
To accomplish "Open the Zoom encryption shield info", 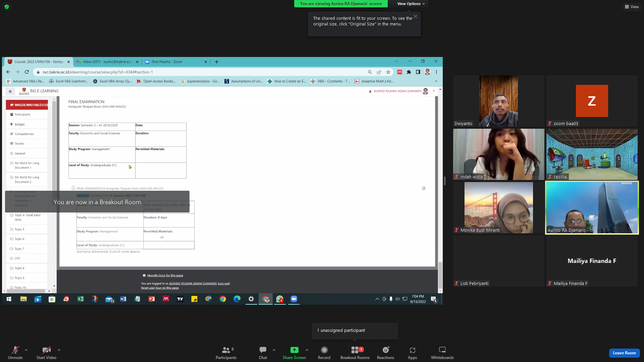I will click(7, 7).
